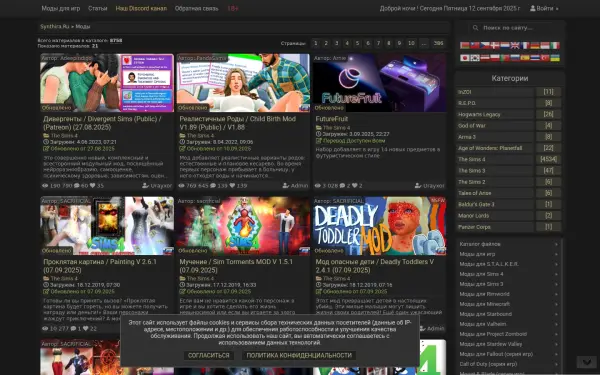
Task: Open Проклятая картина Painting title link
Action: [x=100, y=266]
